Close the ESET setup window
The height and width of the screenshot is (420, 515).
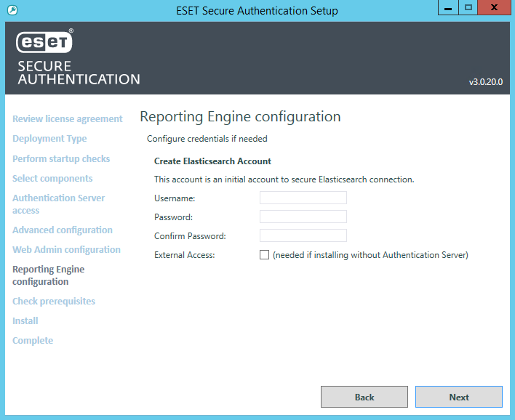495,8
